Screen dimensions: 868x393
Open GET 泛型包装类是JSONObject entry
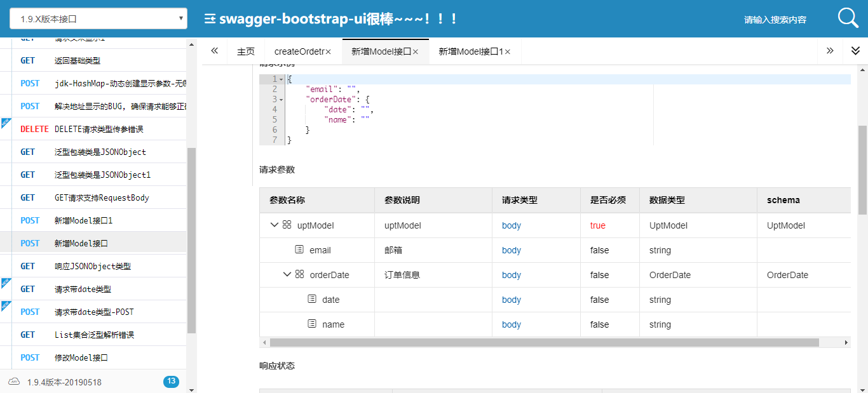pos(93,152)
